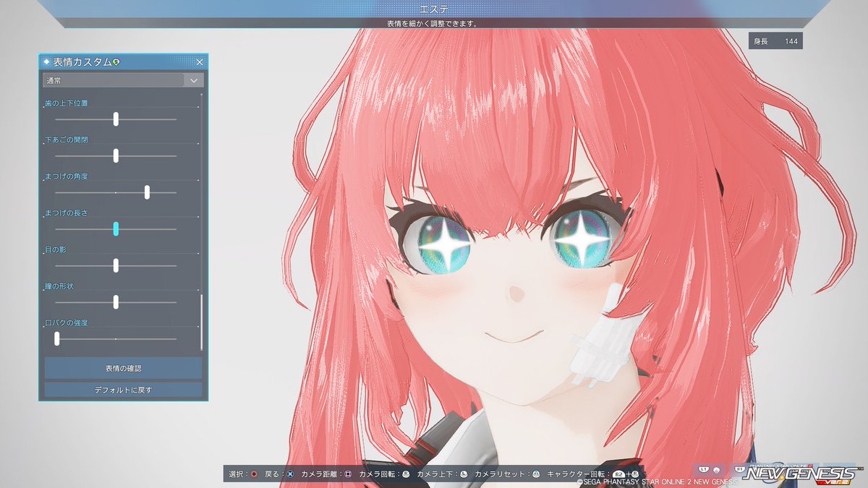Click the panel's vertical scrollbar
Image resolution: width=868 pixels, height=488 pixels.
pos(202,322)
